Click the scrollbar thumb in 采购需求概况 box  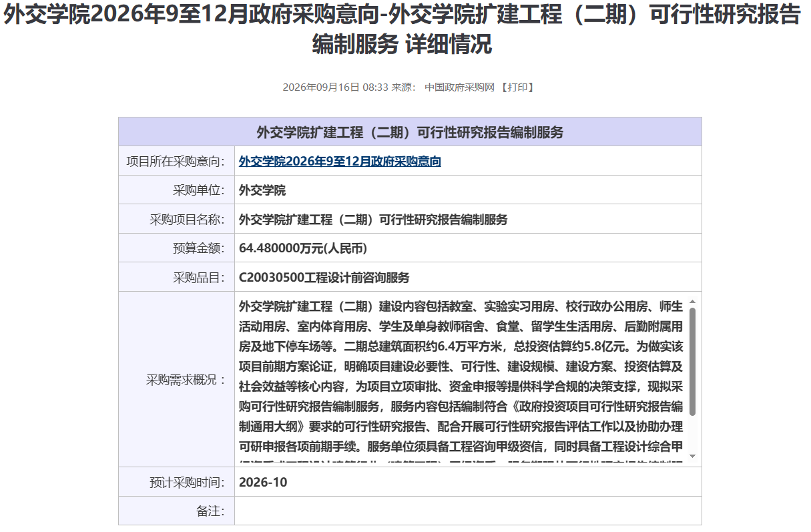pyautogui.click(x=692, y=361)
